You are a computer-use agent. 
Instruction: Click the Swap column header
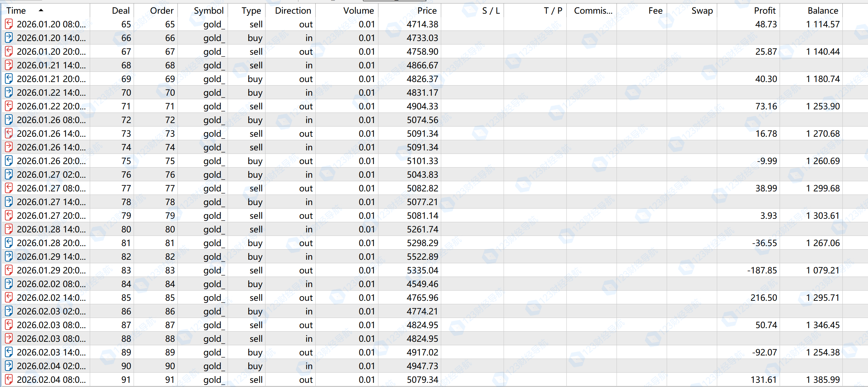coord(702,11)
